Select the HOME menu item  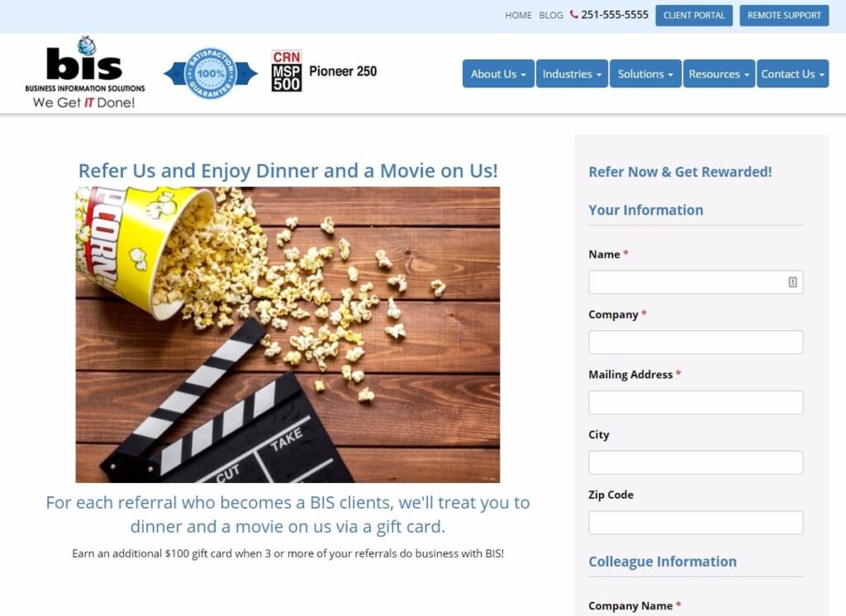(518, 15)
